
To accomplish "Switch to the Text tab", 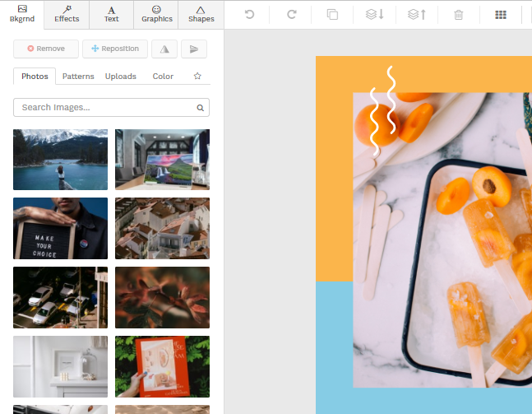I will click(x=112, y=14).
